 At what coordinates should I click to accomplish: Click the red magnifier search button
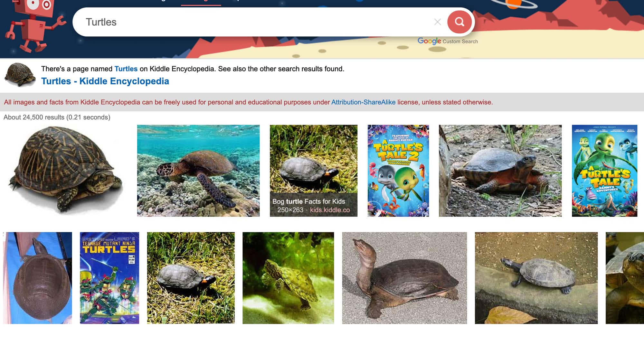(459, 22)
